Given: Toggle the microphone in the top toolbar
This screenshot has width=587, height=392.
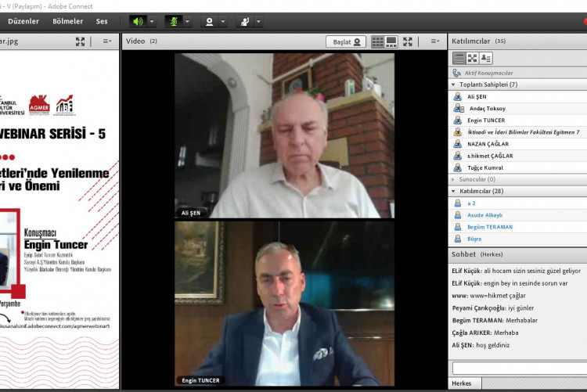Looking at the screenshot, I should click(x=174, y=21).
